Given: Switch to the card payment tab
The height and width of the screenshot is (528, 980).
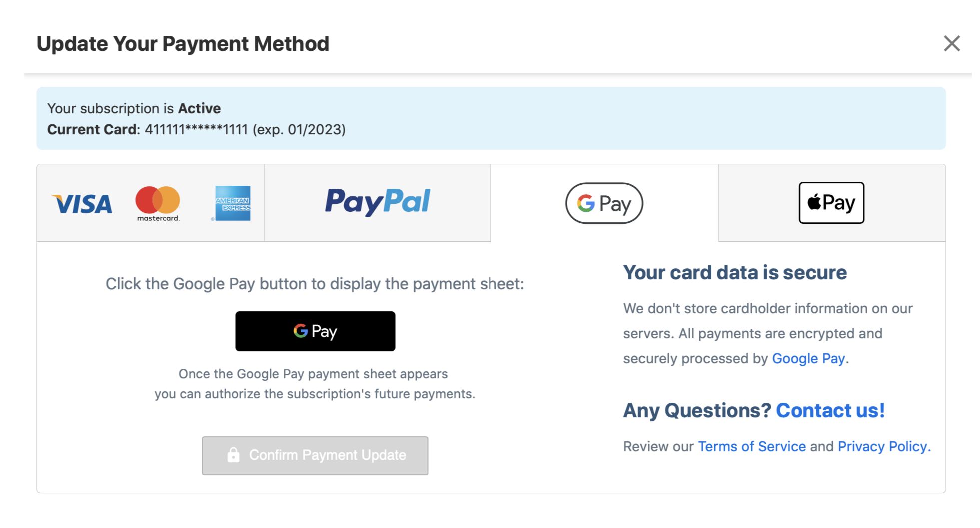Looking at the screenshot, I should tap(150, 203).
